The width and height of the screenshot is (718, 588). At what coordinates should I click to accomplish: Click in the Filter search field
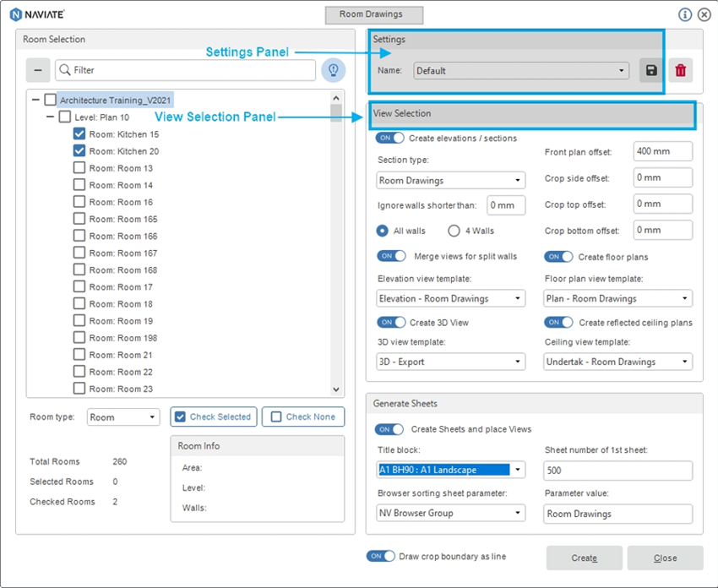coord(186,70)
